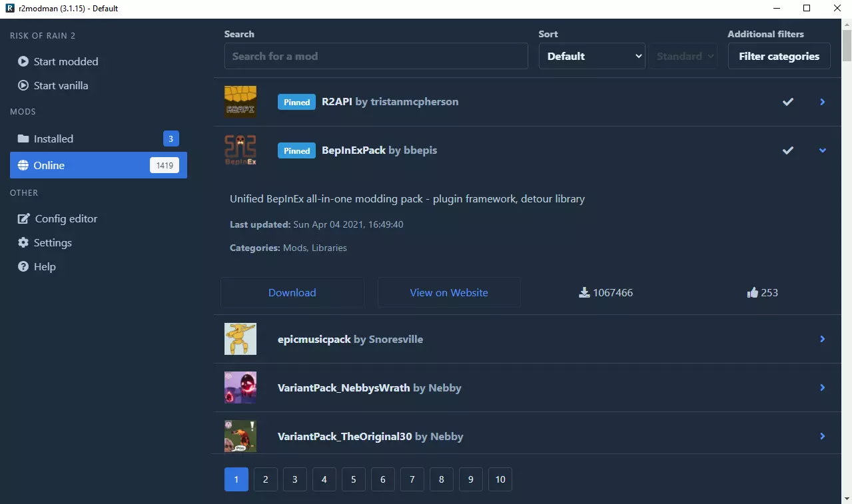Click BepInExPack by bbepis title
The width and height of the screenshot is (852, 504).
(380, 150)
